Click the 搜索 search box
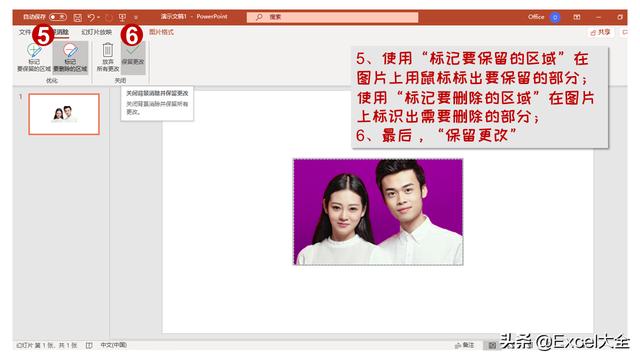 pos(332,17)
